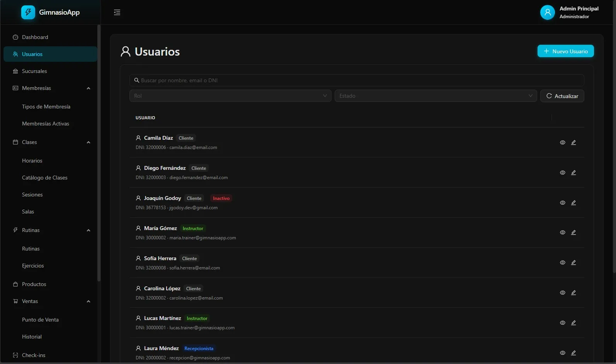Show Carolina López details eye icon
616x364 pixels.
(x=563, y=293)
